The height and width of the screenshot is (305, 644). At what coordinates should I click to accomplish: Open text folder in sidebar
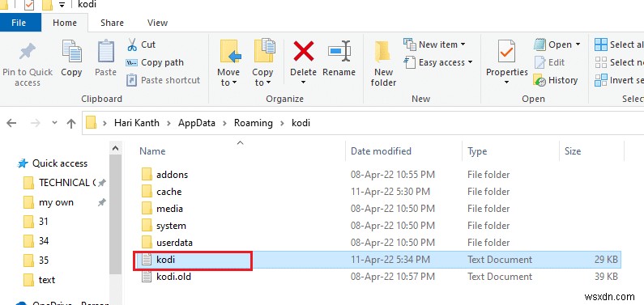click(x=46, y=280)
